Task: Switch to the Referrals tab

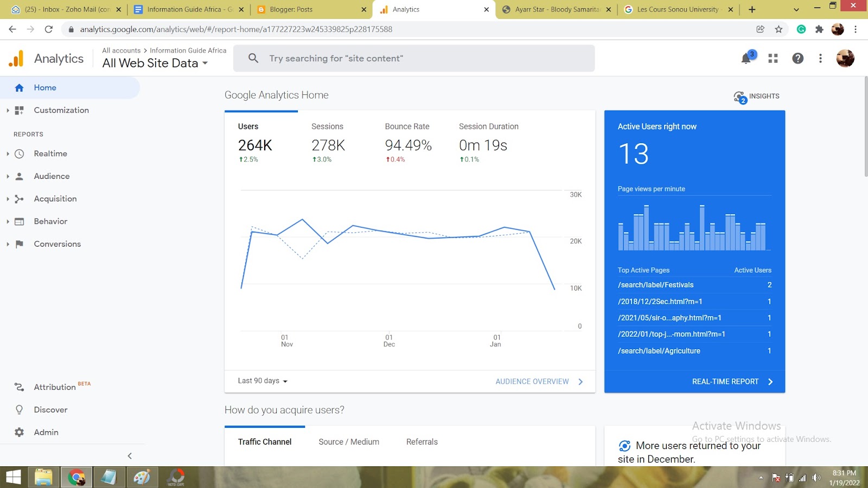Action: pos(422,442)
